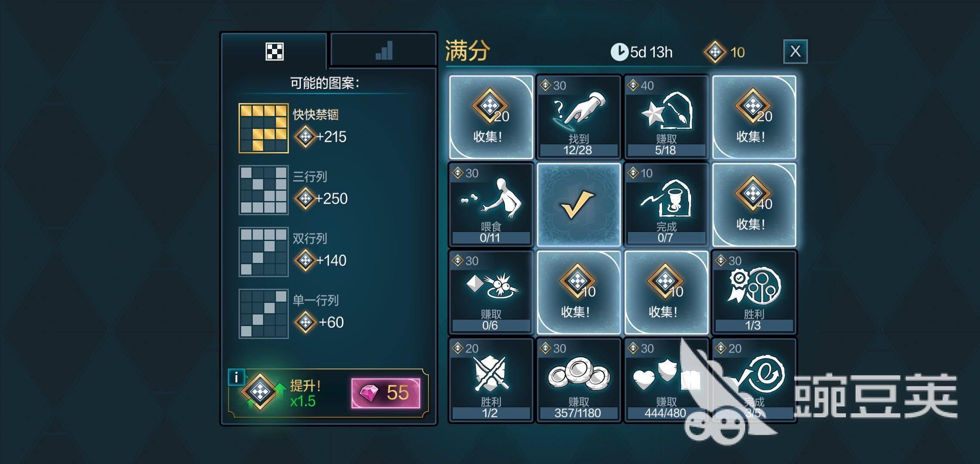Click the 5d 13h timer clock icon
Image resolution: width=980 pixels, height=464 pixels.
tap(619, 52)
